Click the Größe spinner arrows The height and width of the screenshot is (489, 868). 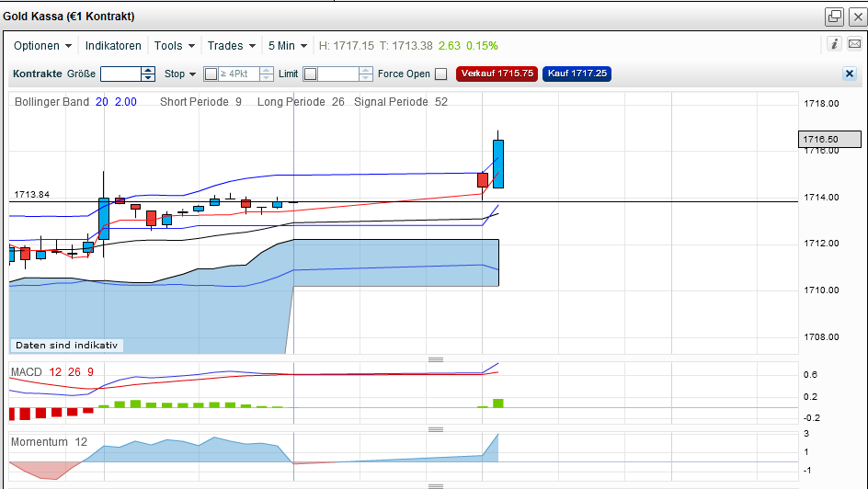point(148,74)
